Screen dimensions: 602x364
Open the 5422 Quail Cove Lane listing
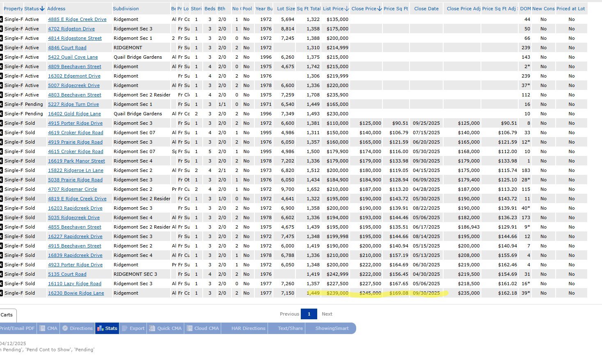73,57
